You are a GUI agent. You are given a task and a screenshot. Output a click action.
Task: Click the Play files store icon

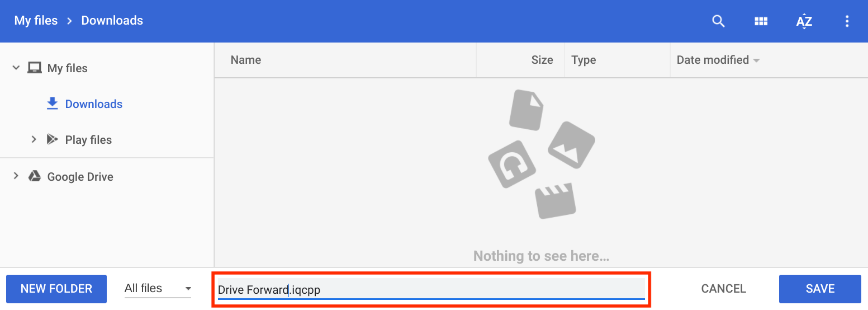52,139
